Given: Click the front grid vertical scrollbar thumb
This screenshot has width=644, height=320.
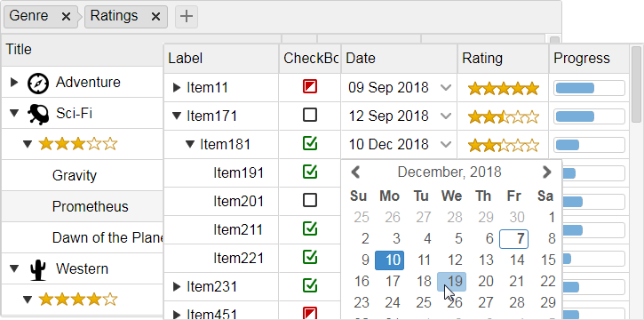Looking at the screenshot, I should (x=636, y=84).
